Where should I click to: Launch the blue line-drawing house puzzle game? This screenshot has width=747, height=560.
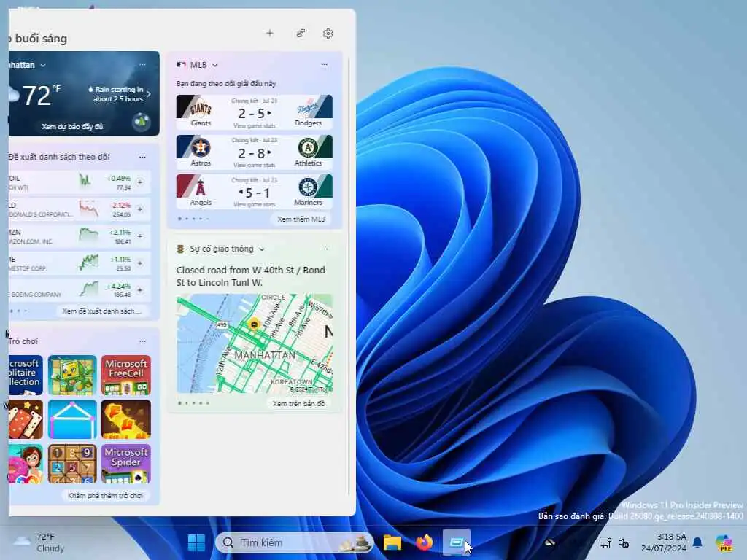pos(72,419)
